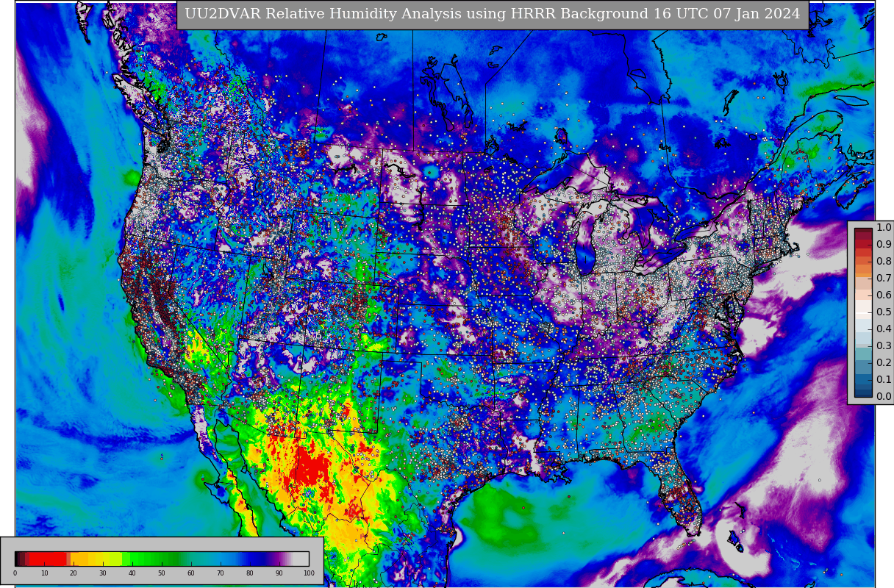Screen dimensions: 894x588
Task: Pick the red segment of the humidity colorbar
Action: [48, 559]
